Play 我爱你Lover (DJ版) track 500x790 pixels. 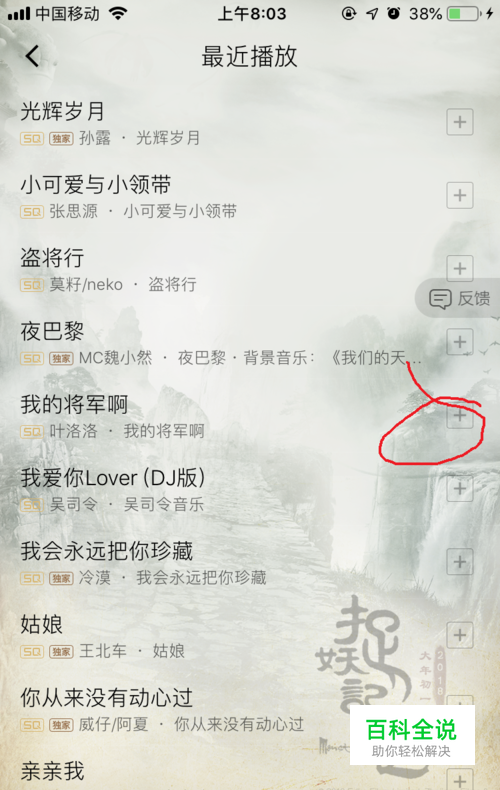click(222, 489)
